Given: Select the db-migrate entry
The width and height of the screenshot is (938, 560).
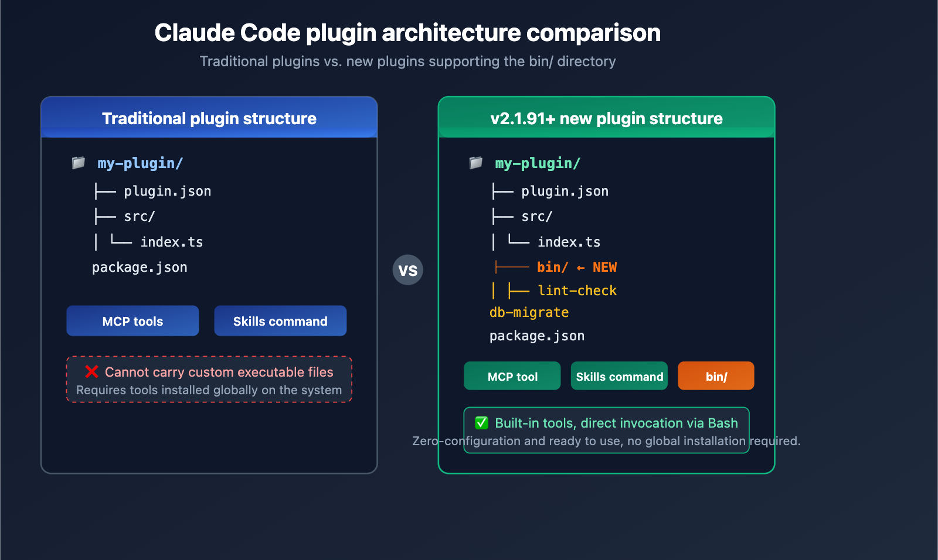Looking at the screenshot, I should click(529, 313).
